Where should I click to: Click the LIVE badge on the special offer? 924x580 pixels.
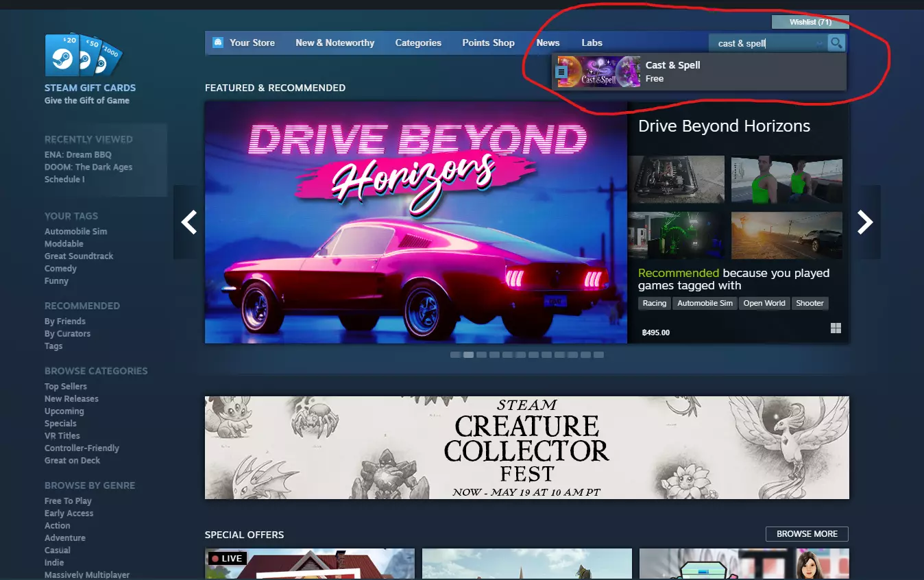(226, 558)
